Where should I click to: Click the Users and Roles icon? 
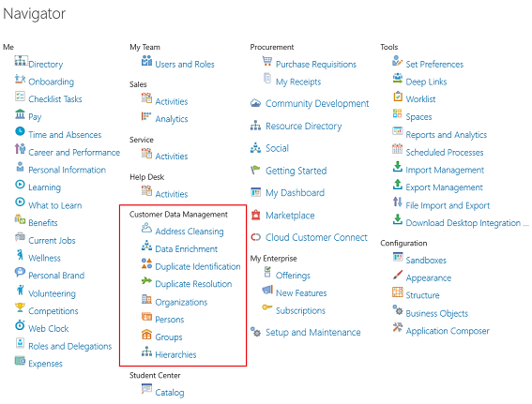pos(146,61)
